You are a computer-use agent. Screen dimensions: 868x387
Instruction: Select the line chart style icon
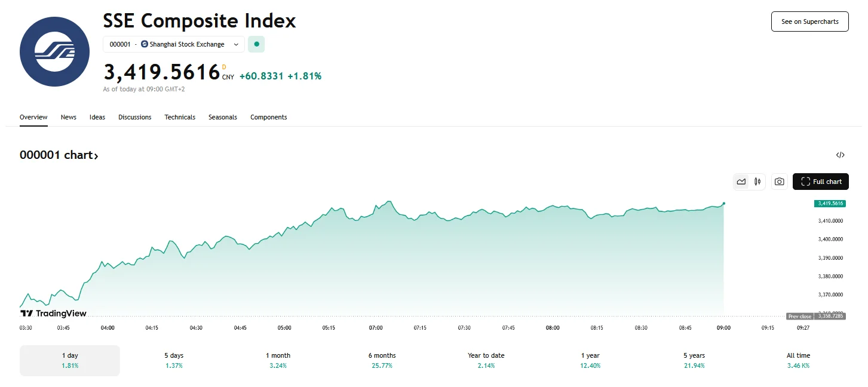coord(741,182)
